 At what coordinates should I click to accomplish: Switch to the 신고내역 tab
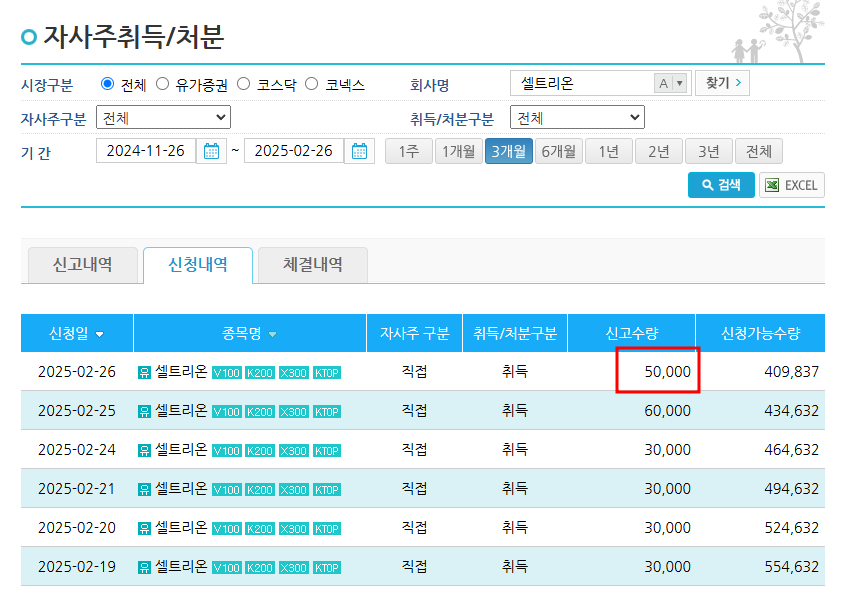[83, 265]
